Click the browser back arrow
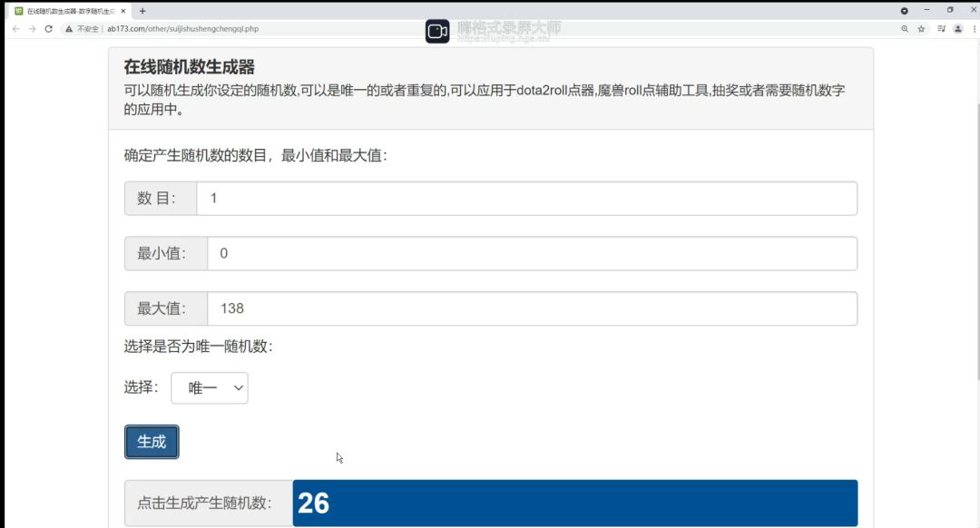Screen dimensions: 980x528 (15, 29)
